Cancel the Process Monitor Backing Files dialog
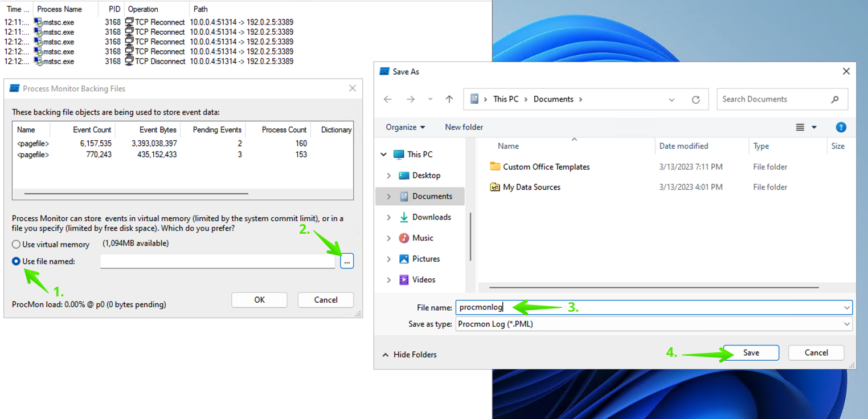The height and width of the screenshot is (419, 868). tap(326, 300)
